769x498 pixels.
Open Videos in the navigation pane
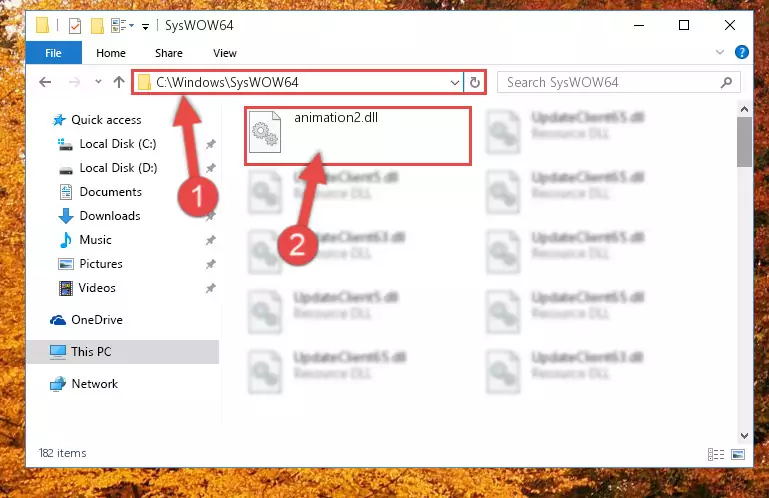(97, 288)
